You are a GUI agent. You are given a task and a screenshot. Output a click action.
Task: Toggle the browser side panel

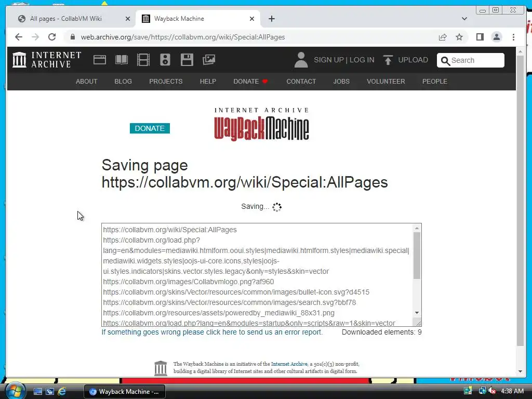pyautogui.click(x=480, y=37)
